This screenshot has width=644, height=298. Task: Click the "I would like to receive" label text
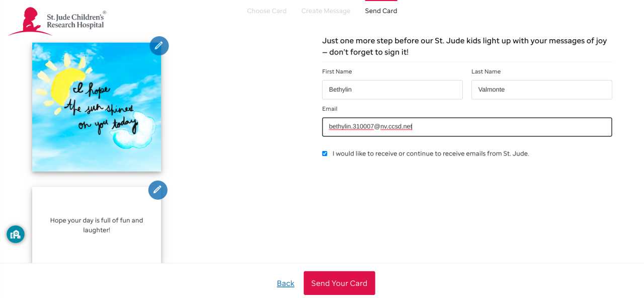tap(431, 154)
